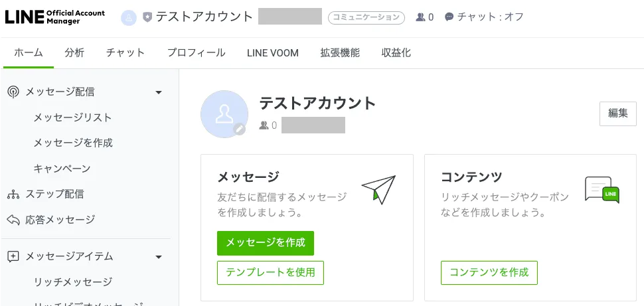Image resolution: width=644 pixels, height=306 pixels.
Task: Switch to the 分析 tab
Action: 74,53
